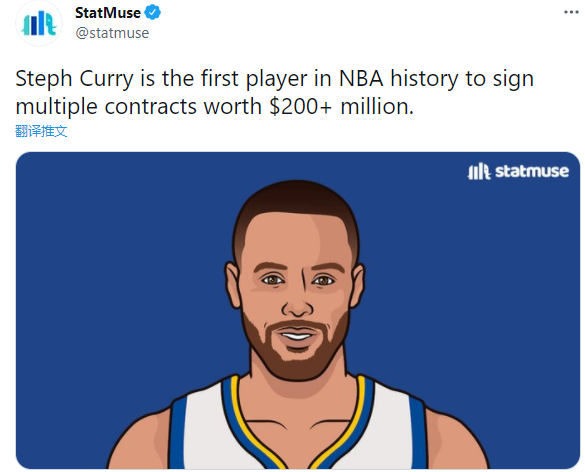Open the three-dot more options menu
Screen dimensions: 585x472
571,12
